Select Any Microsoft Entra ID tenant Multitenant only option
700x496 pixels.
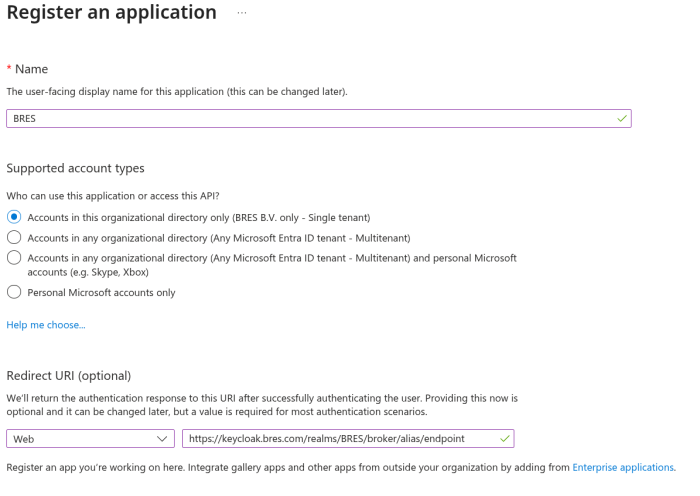tap(14, 238)
